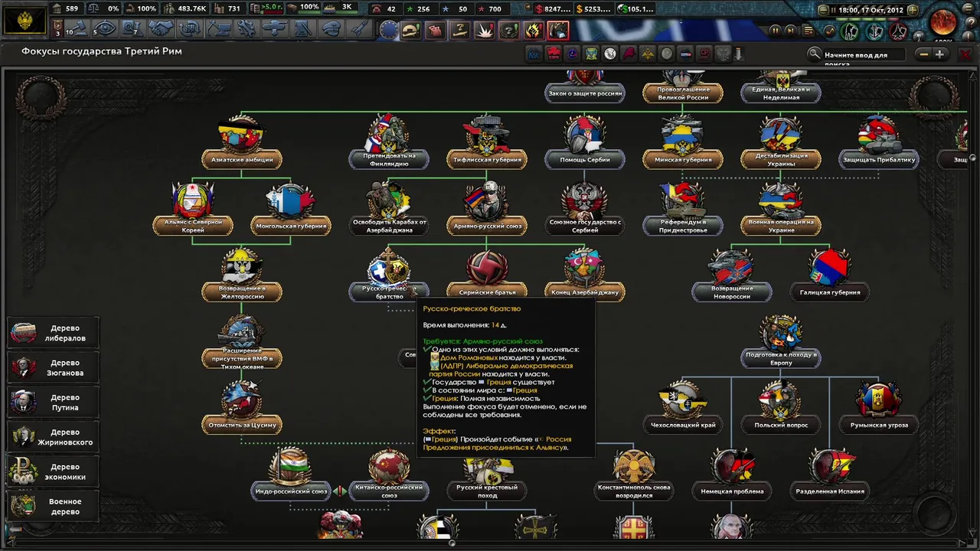This screenshot has height=551, width=980.
Task: Pause the game with the pause button
Action: pos(775,31)
